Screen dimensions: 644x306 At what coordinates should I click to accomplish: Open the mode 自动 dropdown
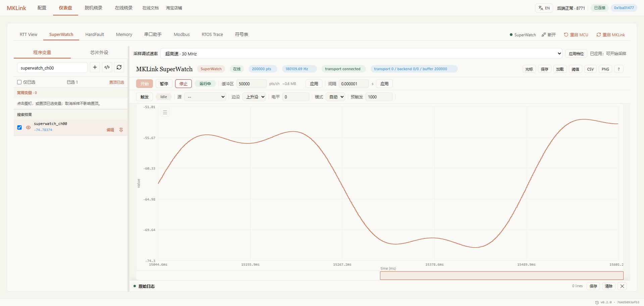(x=336, y=97)
